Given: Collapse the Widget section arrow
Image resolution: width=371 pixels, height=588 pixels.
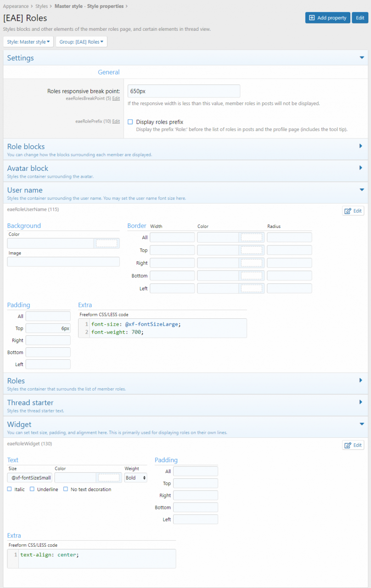Looking at the screenshot, I should [x=361, y=424].
